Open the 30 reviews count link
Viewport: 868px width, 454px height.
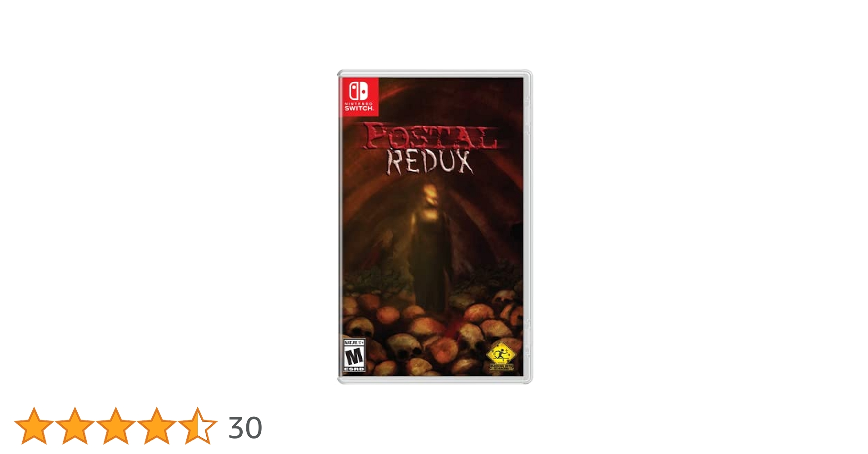click(x=245, y=428)
